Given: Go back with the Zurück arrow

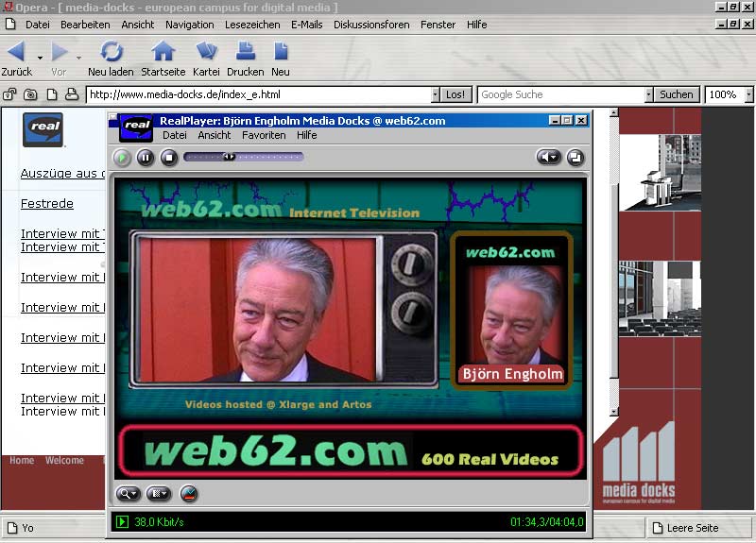Looking at the screenshot, I should 16,52.
